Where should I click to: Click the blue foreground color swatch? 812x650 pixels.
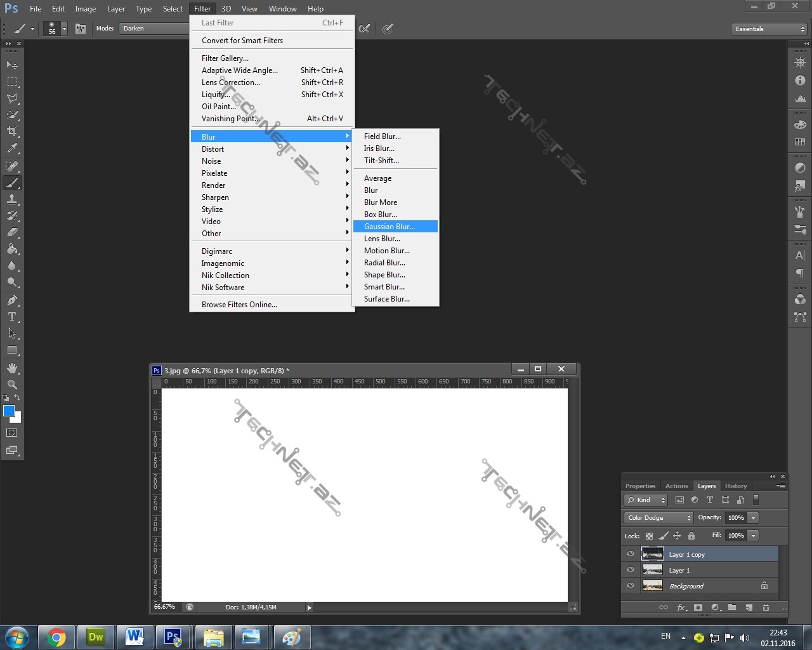[9, 411]
